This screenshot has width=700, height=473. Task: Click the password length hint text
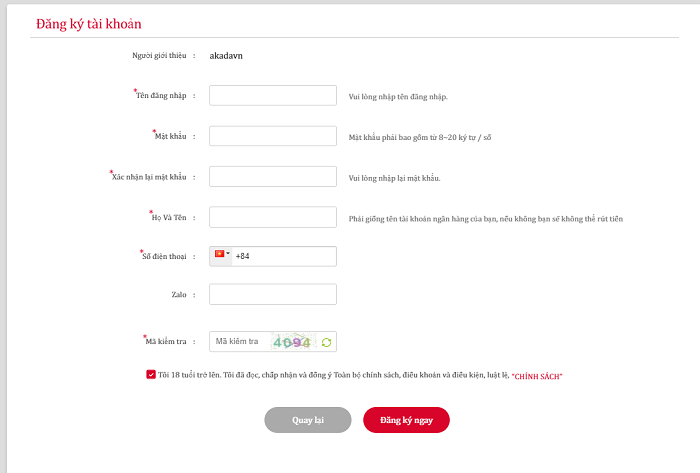coord(421,137)
